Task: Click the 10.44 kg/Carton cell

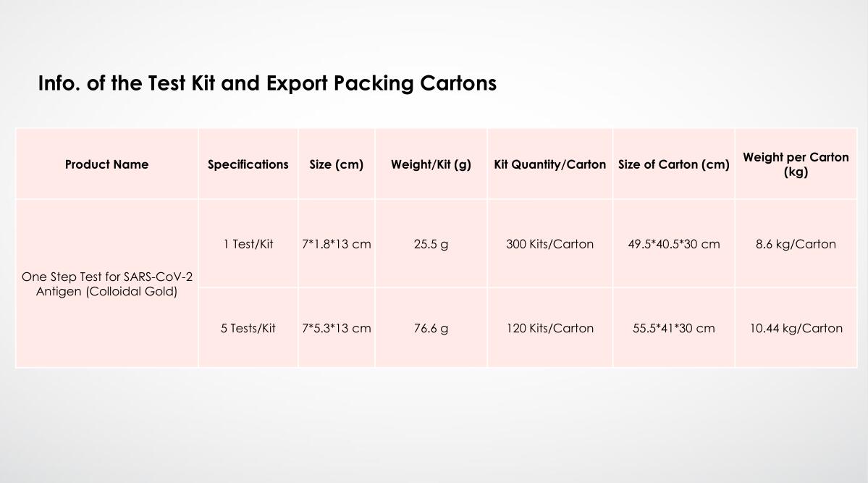Action: click(796, 328)
